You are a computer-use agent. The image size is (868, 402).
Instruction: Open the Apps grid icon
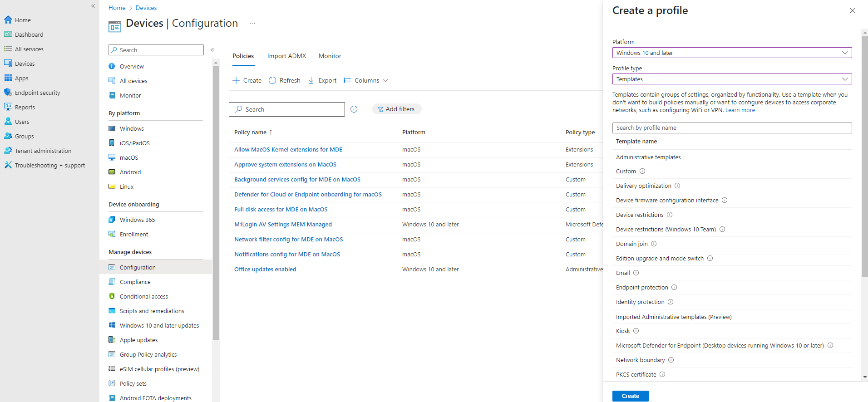click(8, 78)
